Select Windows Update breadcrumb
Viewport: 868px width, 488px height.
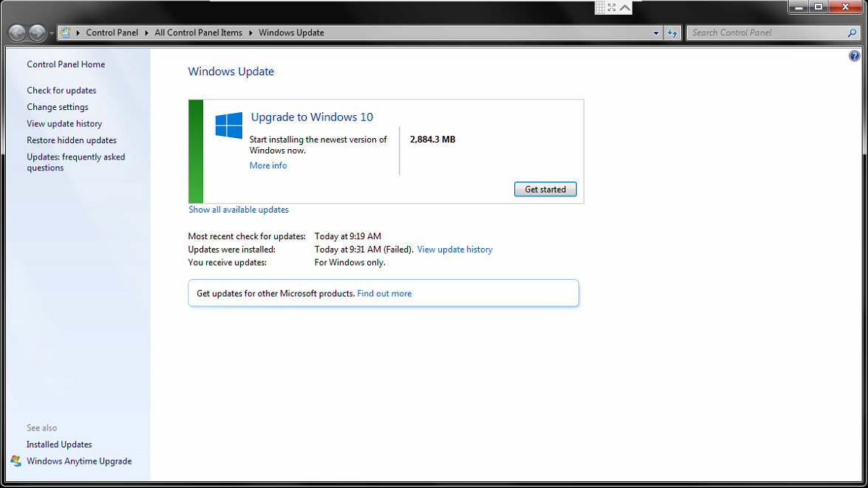pos(291,32)
